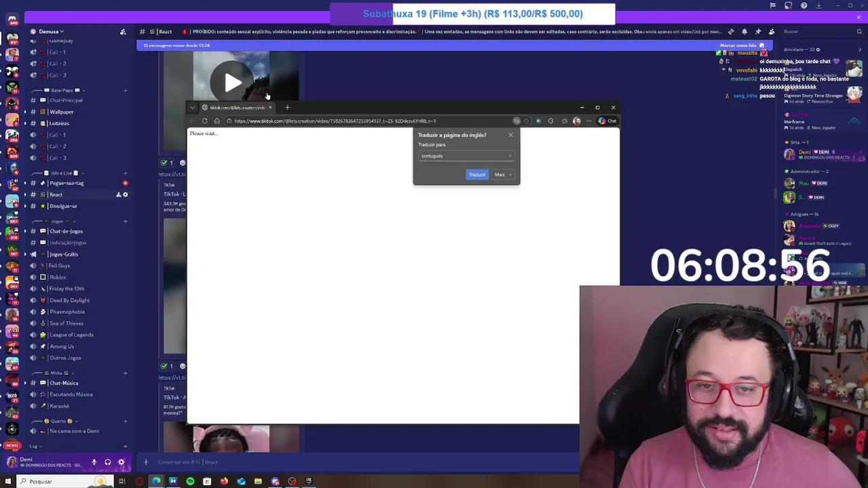Click the Conversar em React message input
The height and width of the screenshot is (488, 868).
366,462
